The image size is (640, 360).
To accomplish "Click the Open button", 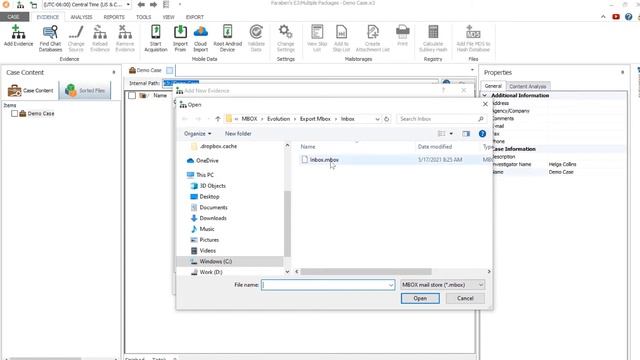I will [x=420, y=298].
